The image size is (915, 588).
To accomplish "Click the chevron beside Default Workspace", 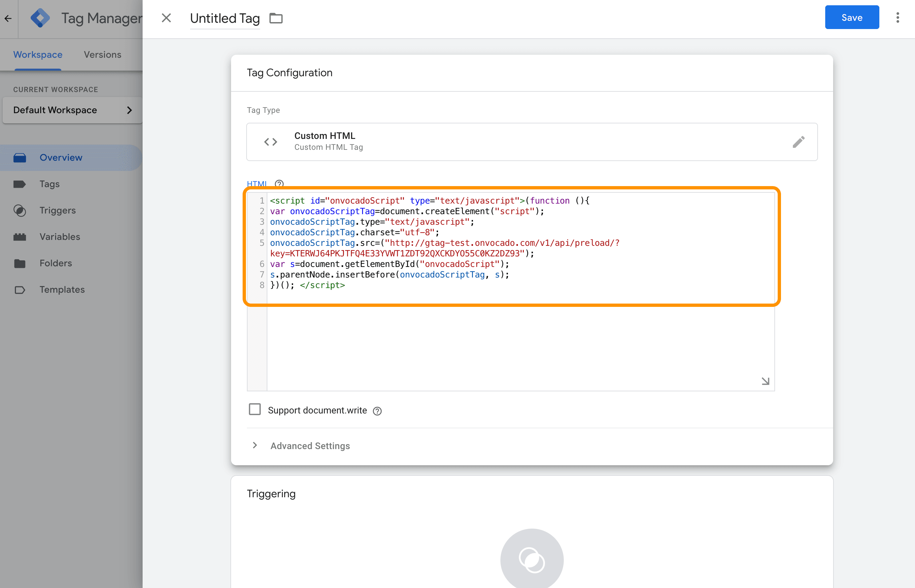I will click(x=129, y=110).
